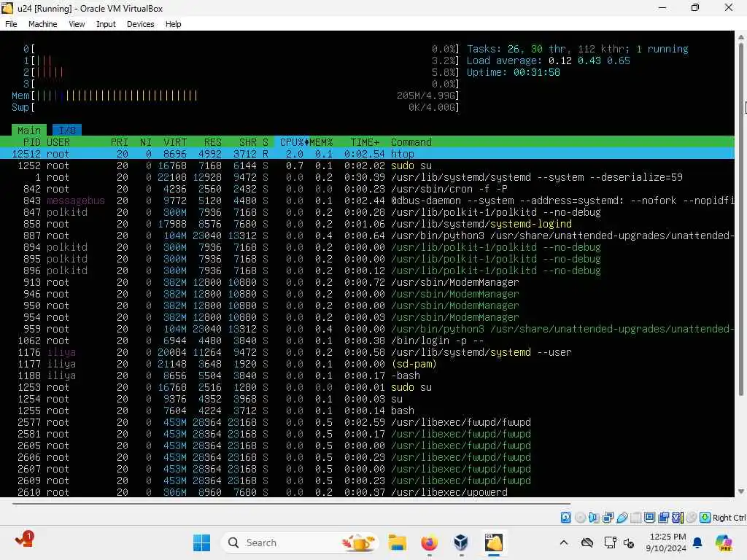
Task: Open the View menu
Action: (x=77, y=24)
